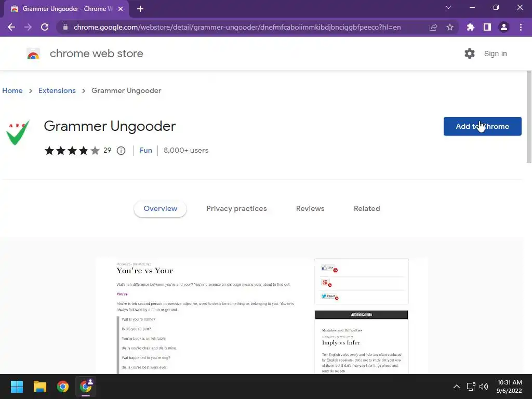The width and height of the screenshot is (532, 399).
Task: Open the network status tray icon
Action: tap(471, 387)
